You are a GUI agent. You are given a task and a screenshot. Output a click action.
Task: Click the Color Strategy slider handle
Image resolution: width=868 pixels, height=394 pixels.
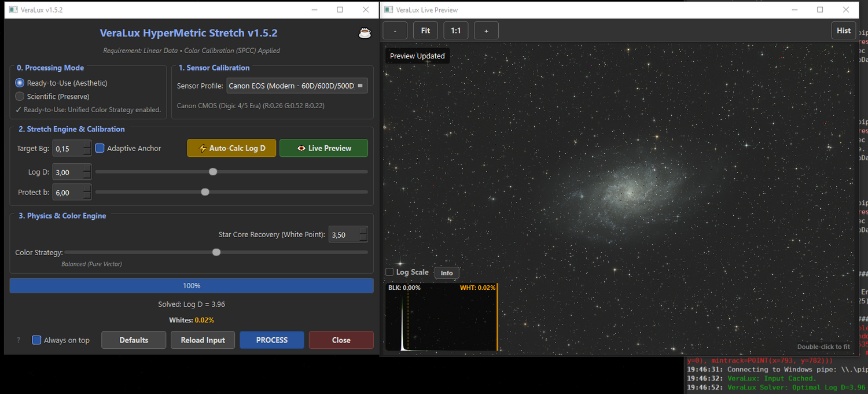coord(216,252)
